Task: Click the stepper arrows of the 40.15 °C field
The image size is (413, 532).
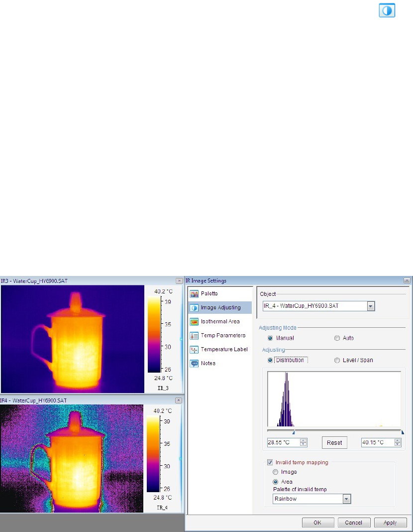Action: pos(398,442)
